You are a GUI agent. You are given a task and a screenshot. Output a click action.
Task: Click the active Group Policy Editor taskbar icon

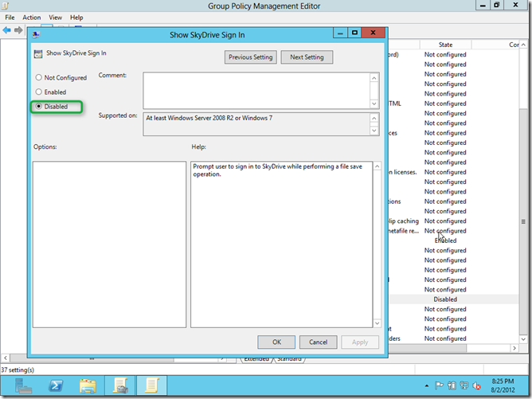coord(151,385)
